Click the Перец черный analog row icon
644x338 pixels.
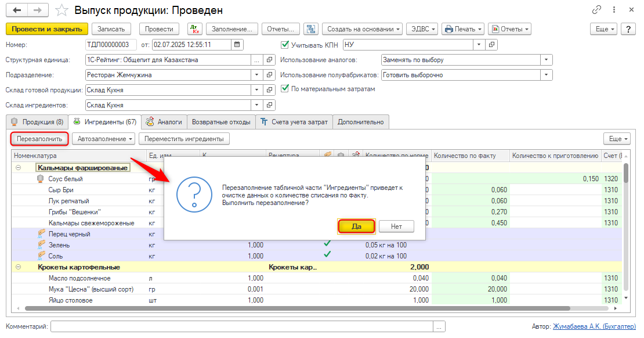[x=41, y=233]
